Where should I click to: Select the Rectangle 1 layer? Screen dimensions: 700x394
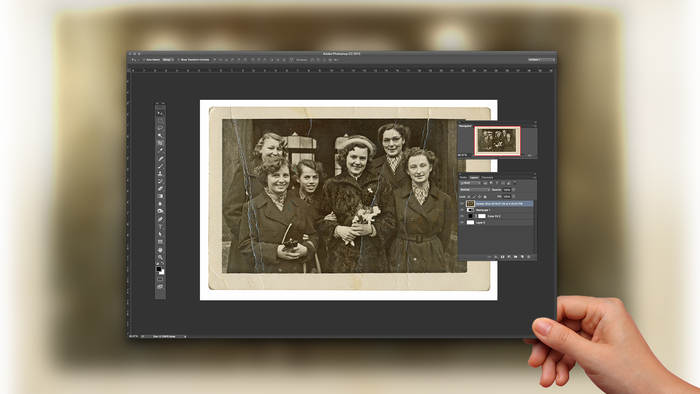coord(496,210)
